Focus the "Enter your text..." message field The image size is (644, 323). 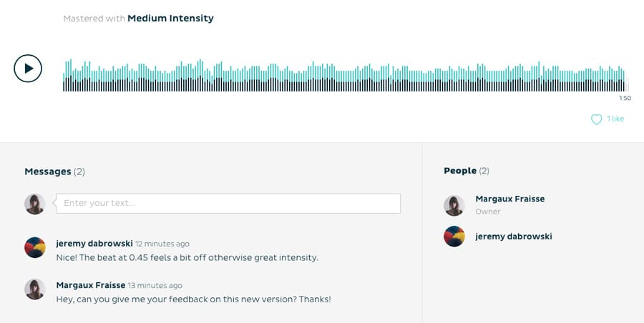pos(228,204)
